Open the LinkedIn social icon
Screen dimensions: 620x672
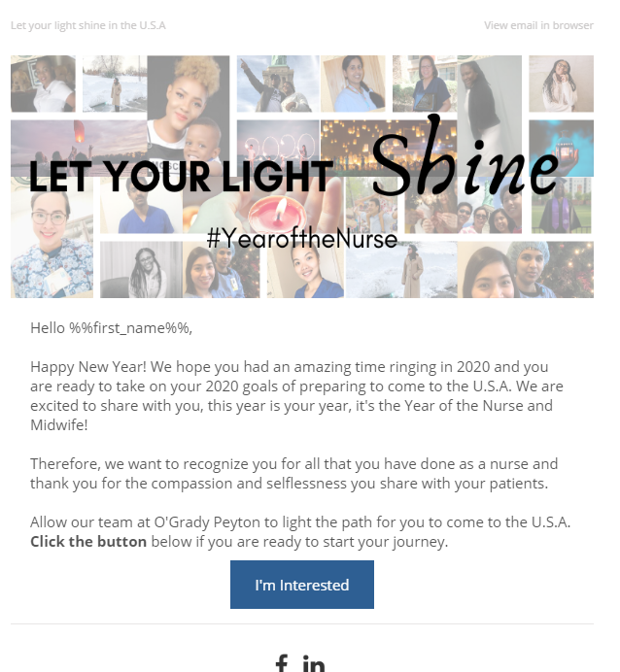coord(314,664)
